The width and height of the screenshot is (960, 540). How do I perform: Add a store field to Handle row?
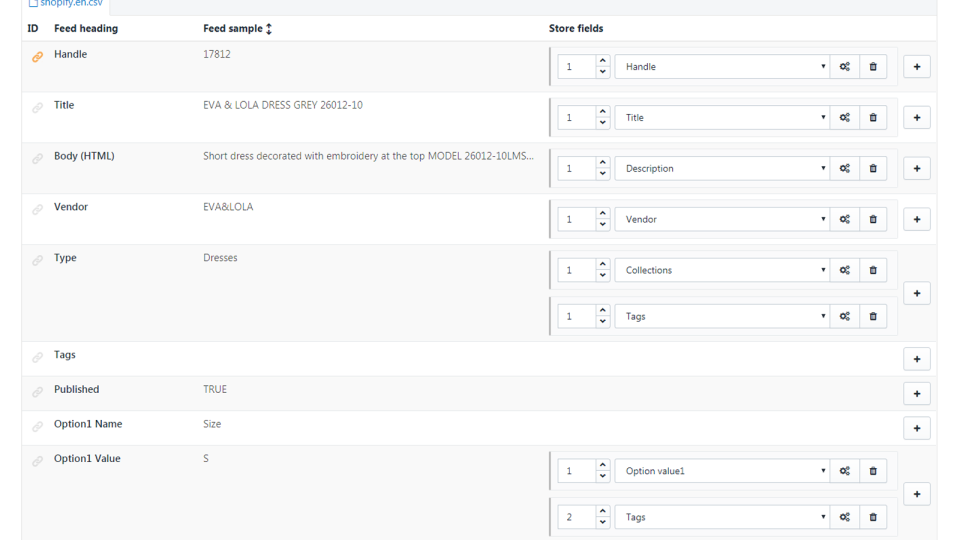917,67
